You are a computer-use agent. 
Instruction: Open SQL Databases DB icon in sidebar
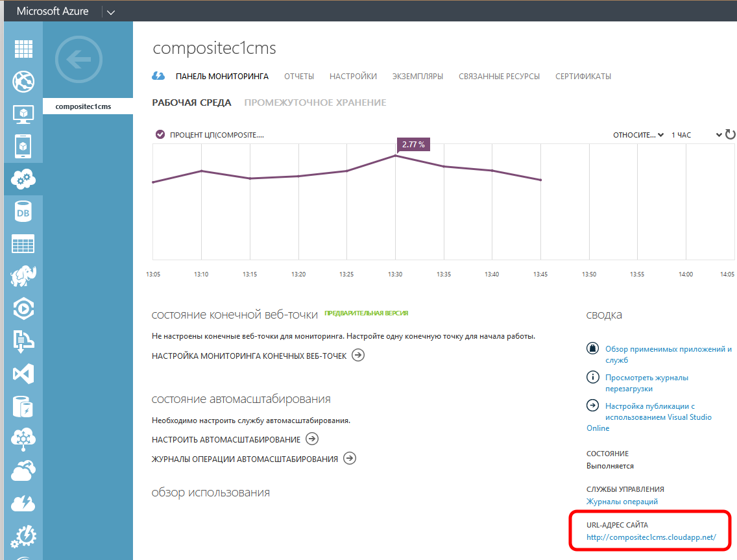click(23, 212)
